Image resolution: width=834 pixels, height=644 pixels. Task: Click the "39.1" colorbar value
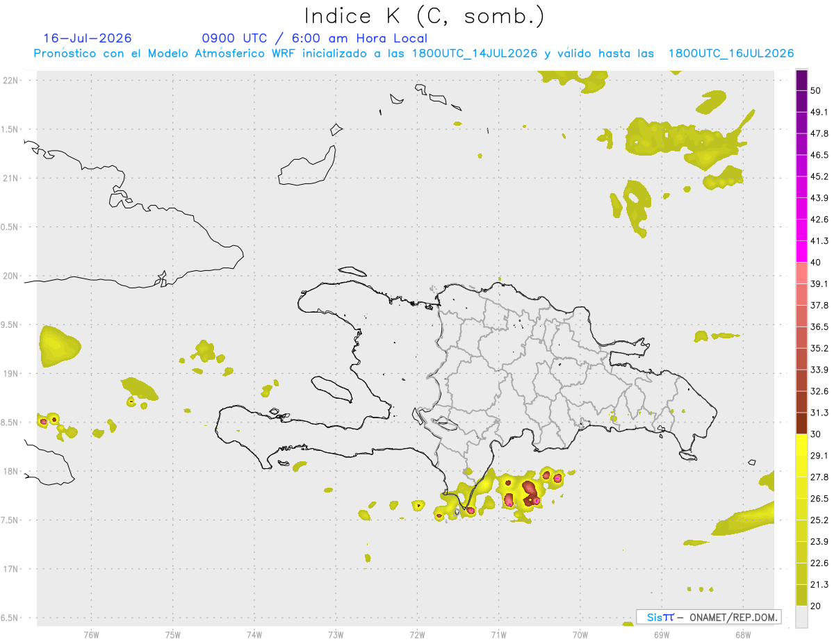(x=819, y=284)
